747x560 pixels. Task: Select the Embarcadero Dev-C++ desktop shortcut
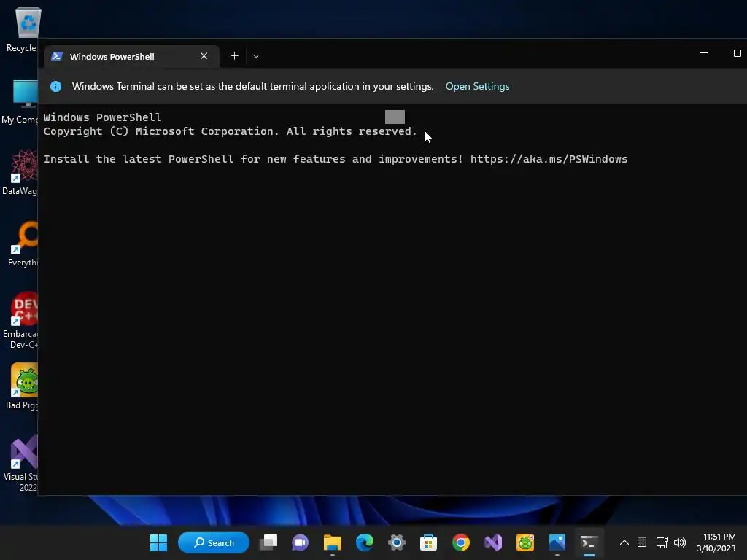20,320
